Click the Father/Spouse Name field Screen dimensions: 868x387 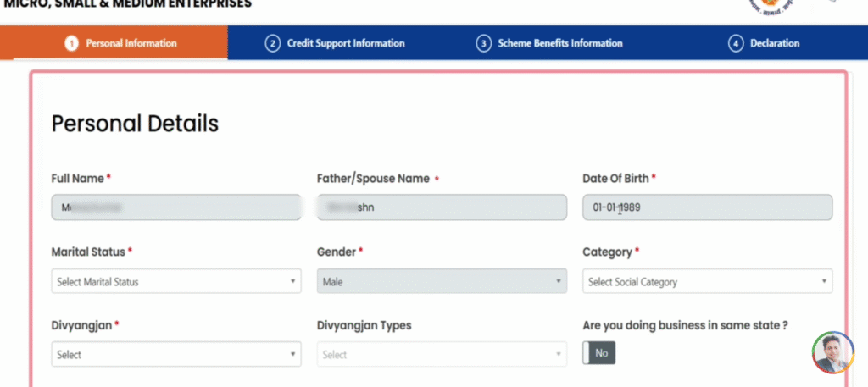[442, 207]
